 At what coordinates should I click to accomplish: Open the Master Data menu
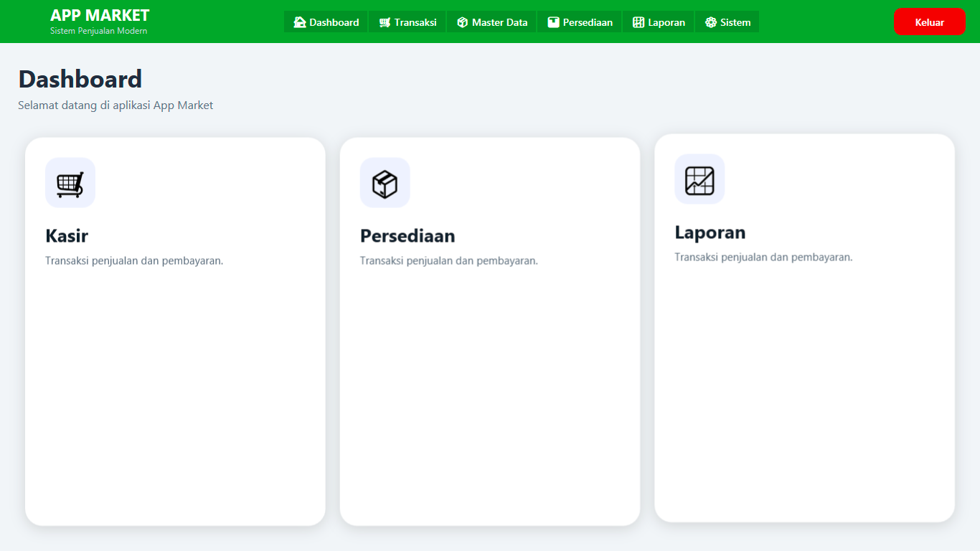(x=492, y=22)
